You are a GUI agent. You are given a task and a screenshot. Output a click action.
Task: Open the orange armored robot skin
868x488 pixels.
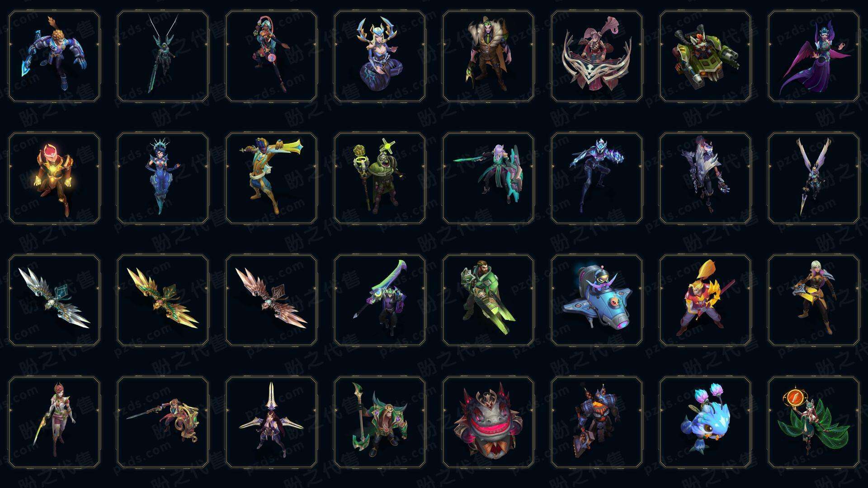tap(597, 422)
